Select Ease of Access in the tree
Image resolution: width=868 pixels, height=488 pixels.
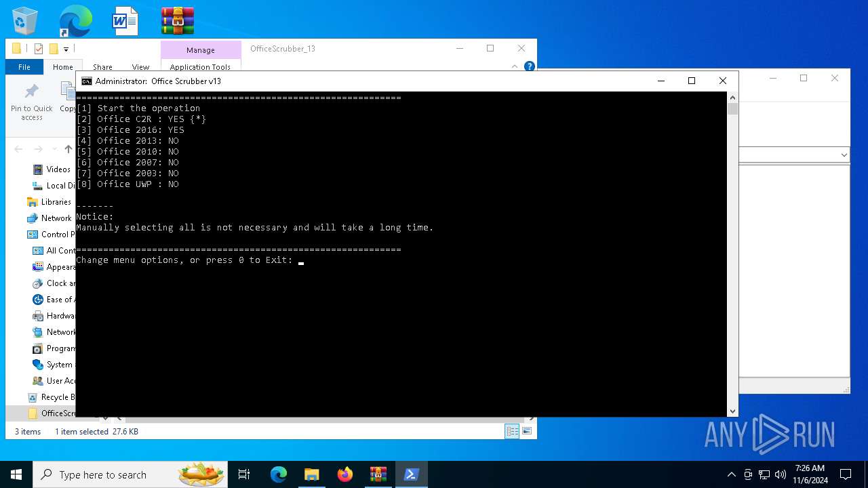point(54,300)
